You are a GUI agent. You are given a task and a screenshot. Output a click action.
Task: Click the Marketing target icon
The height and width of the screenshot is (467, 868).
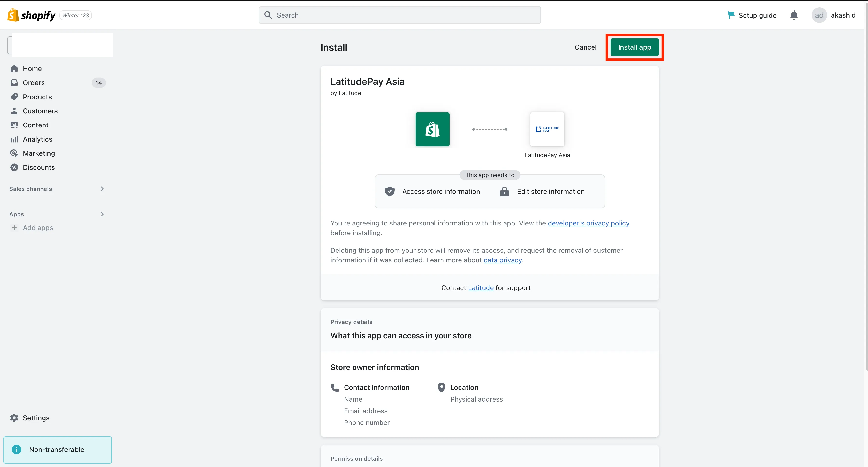[x=14, y=153]
